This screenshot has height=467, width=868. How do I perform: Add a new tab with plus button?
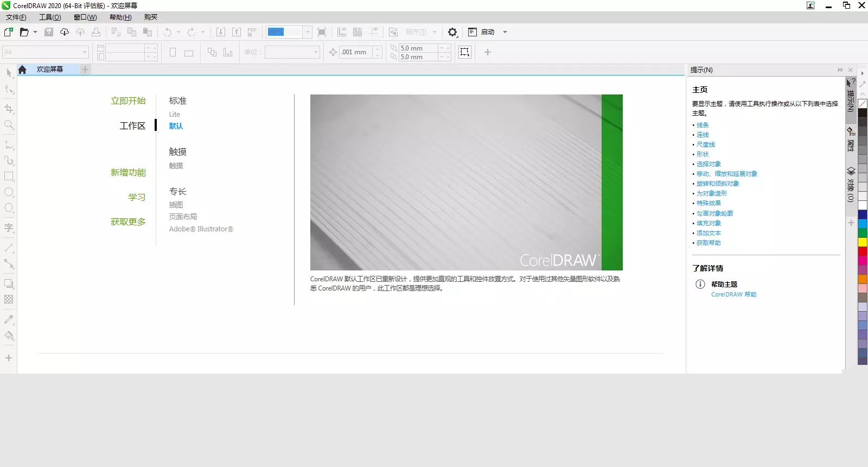click(x=85, y=70)
